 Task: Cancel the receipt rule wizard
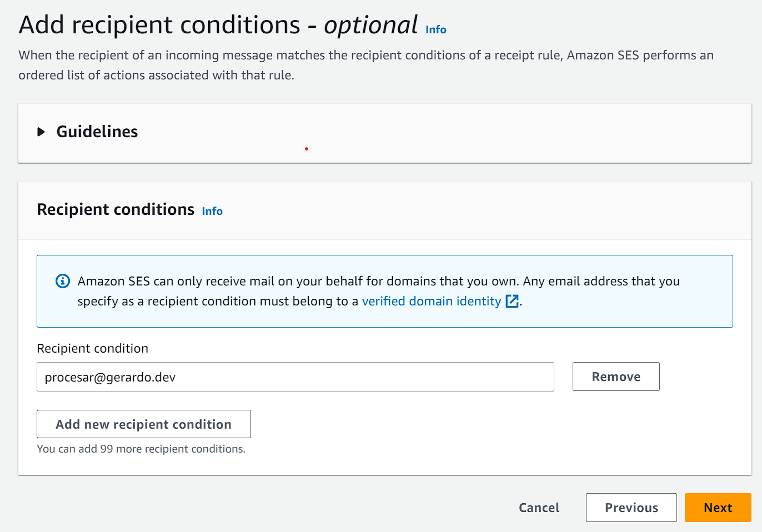coord(539,508)
